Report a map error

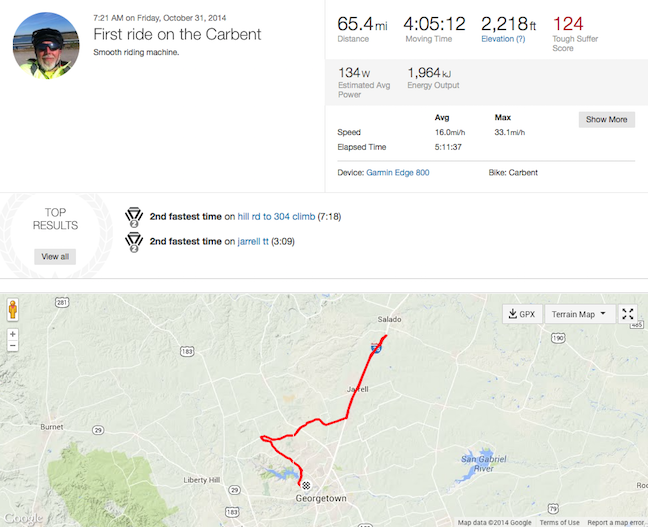615,522
